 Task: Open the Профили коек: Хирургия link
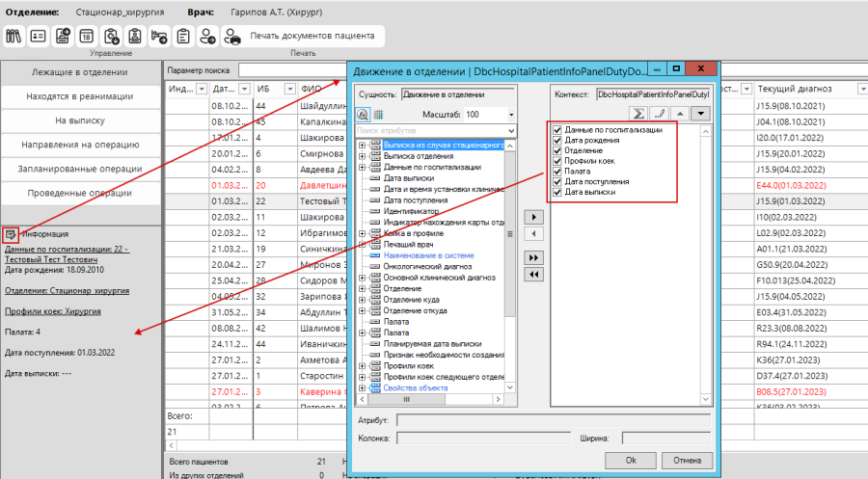(x=53, y=311)
